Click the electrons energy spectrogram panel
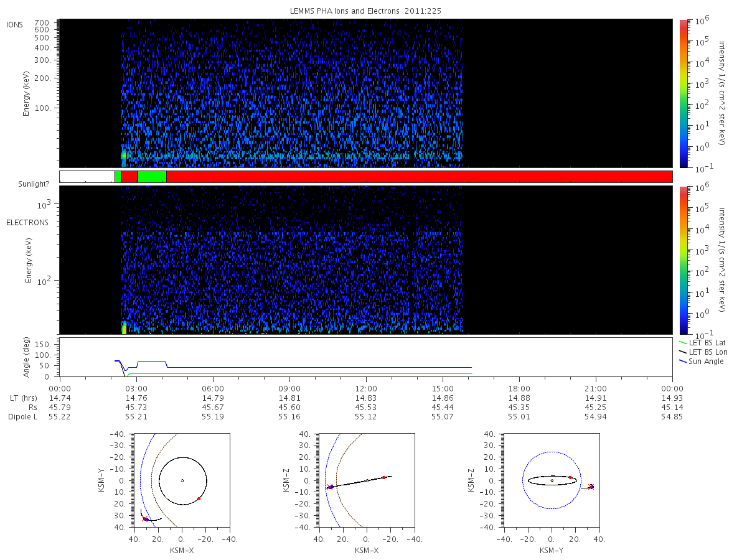Image resolution: width=747 pixels, height=560 pixels. point(366,260)
